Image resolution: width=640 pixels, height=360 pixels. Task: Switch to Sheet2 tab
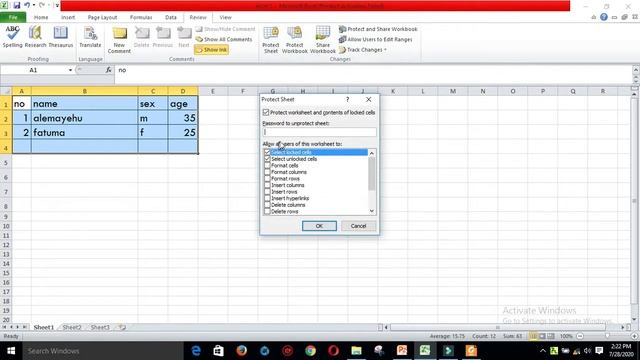coord(72,327)
